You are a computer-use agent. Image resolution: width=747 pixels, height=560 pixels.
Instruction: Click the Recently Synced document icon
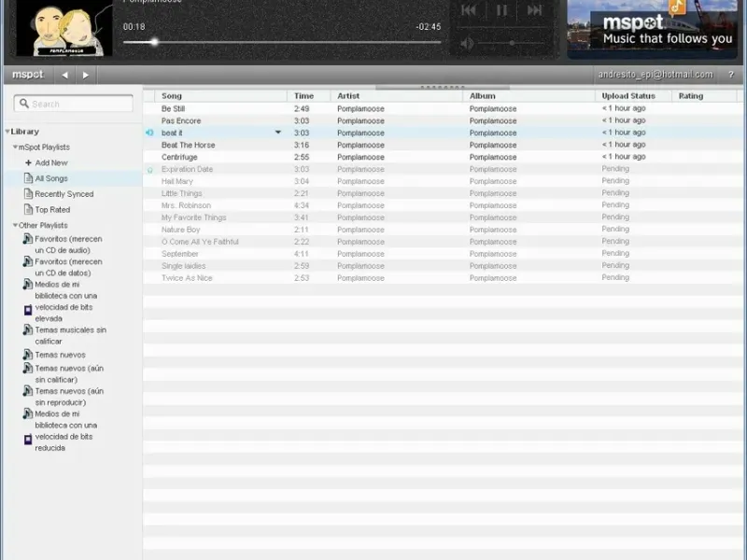pyautogui.click(x=28, y=194)
